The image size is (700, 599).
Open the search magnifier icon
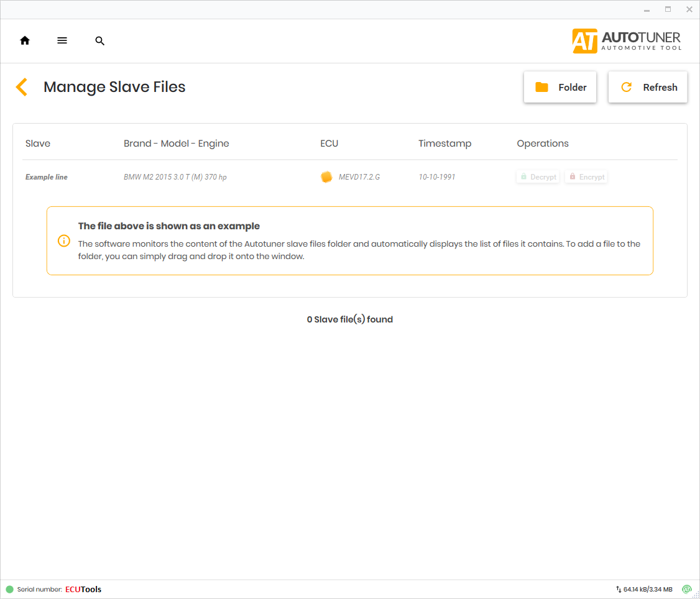[99, 41]
